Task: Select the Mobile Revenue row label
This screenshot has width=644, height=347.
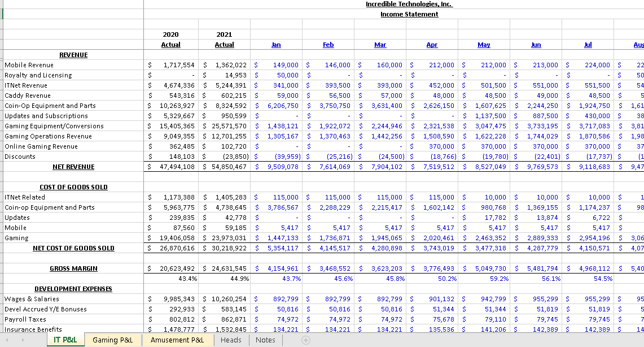Action: [29, 65]
